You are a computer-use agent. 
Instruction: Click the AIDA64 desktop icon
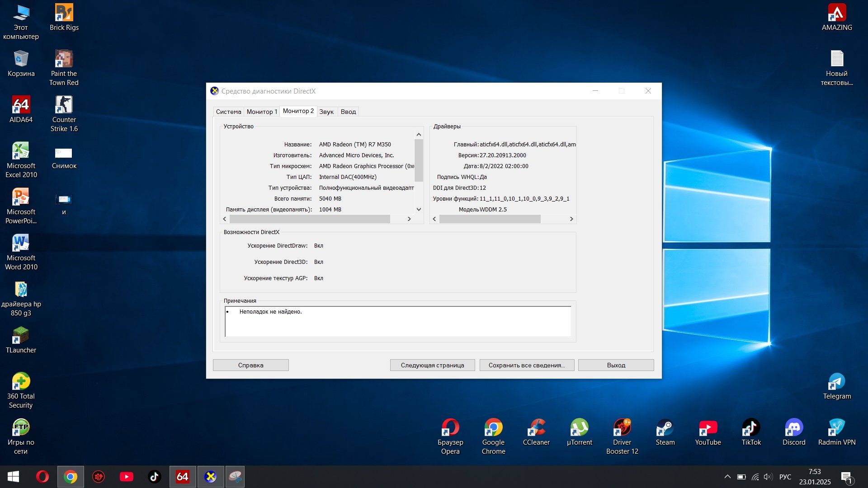click(21, 109)
